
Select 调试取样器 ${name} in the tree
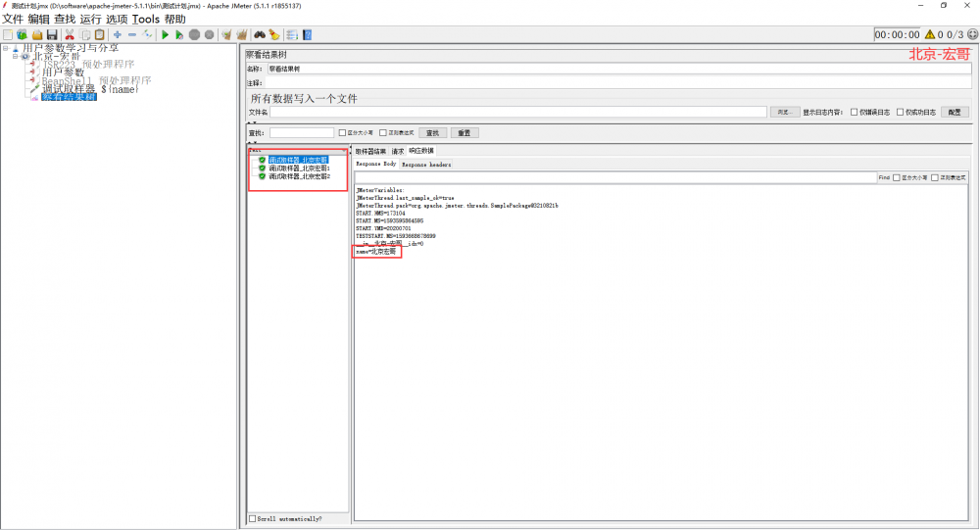tap(90, 89)
